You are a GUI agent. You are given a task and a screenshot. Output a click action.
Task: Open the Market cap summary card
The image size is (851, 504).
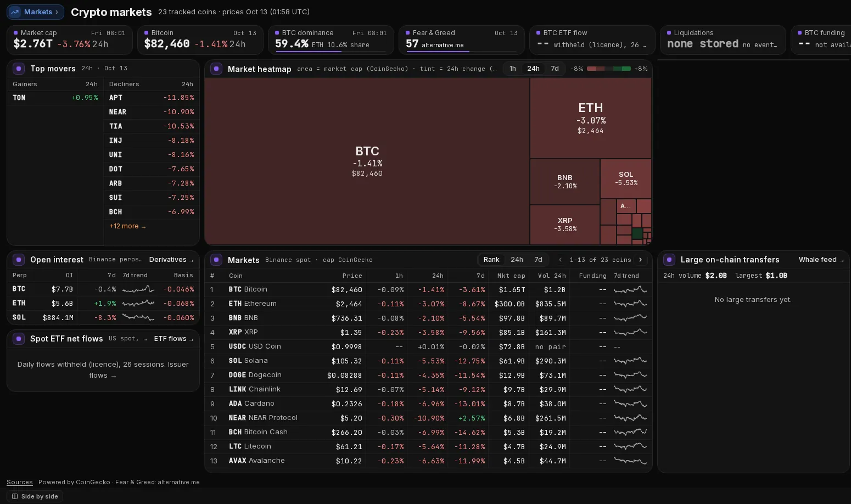click(x=70, y=40)
